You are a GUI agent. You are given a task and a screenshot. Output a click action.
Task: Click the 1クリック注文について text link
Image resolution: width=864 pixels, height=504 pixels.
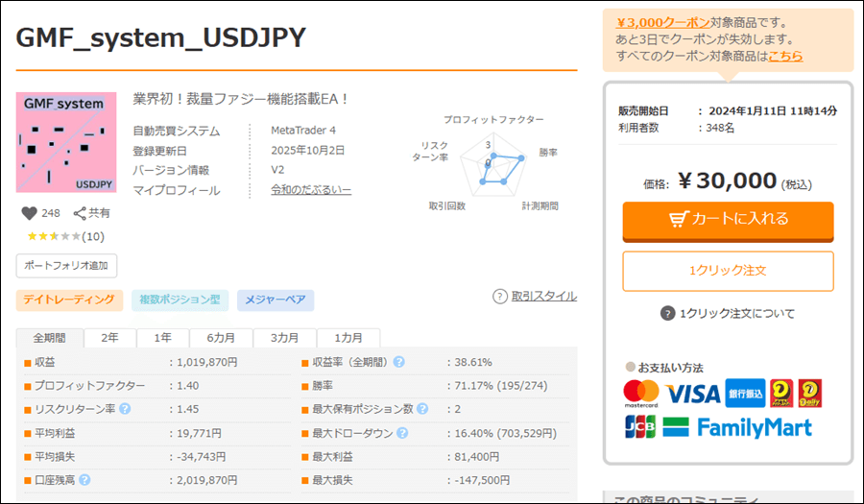click(x=737, y=313)
